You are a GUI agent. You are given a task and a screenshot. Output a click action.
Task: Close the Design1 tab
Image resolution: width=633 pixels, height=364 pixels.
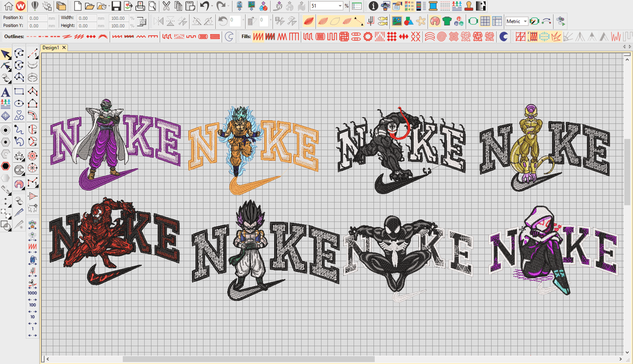(64, 48)
